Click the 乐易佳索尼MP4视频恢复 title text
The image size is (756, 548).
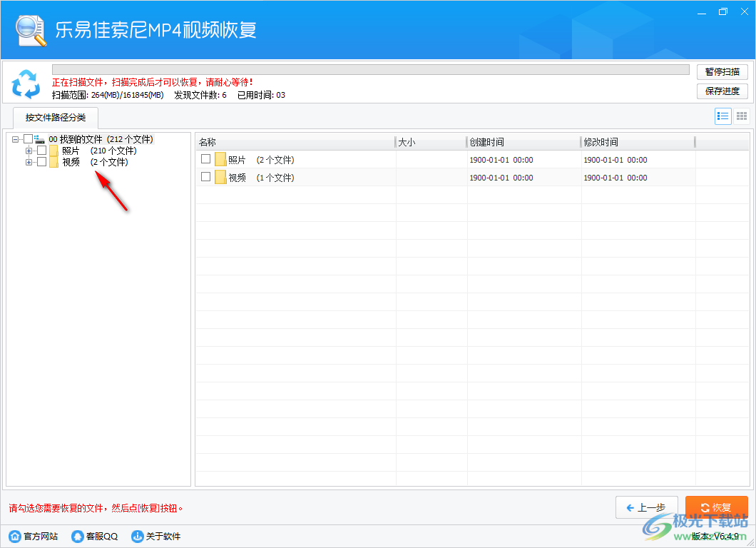pyautogui.click(x=155, y=30)
